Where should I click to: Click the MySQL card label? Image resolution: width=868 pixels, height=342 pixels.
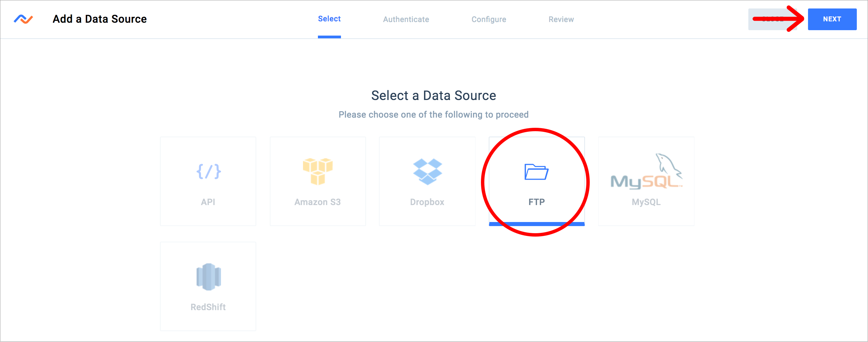tap(646, 202)
